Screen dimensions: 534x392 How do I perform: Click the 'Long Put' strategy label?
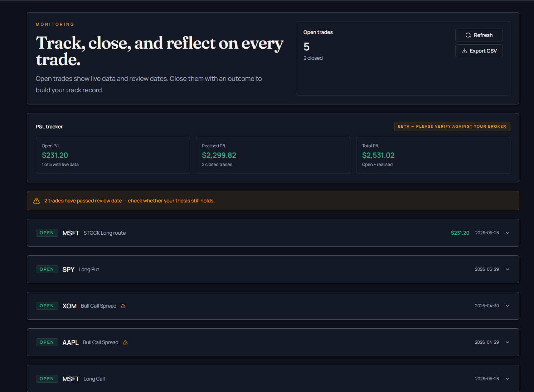[x=89, y=269]
